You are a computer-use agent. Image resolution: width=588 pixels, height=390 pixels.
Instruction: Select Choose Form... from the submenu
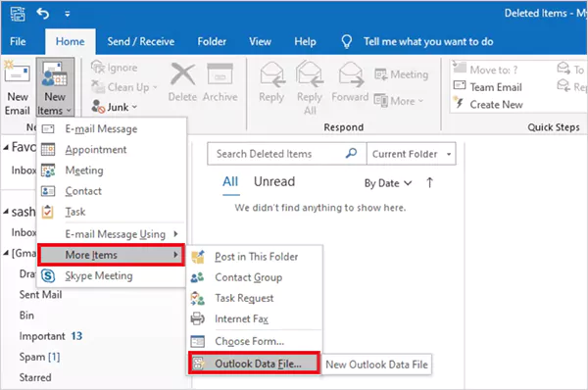255,341
